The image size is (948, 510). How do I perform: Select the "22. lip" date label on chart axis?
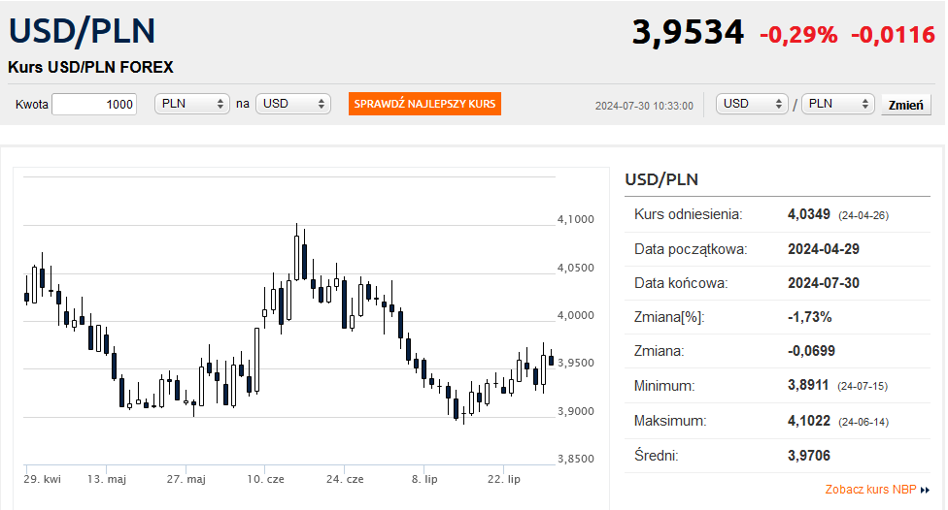pyautogui.click(x=502, y=480)
